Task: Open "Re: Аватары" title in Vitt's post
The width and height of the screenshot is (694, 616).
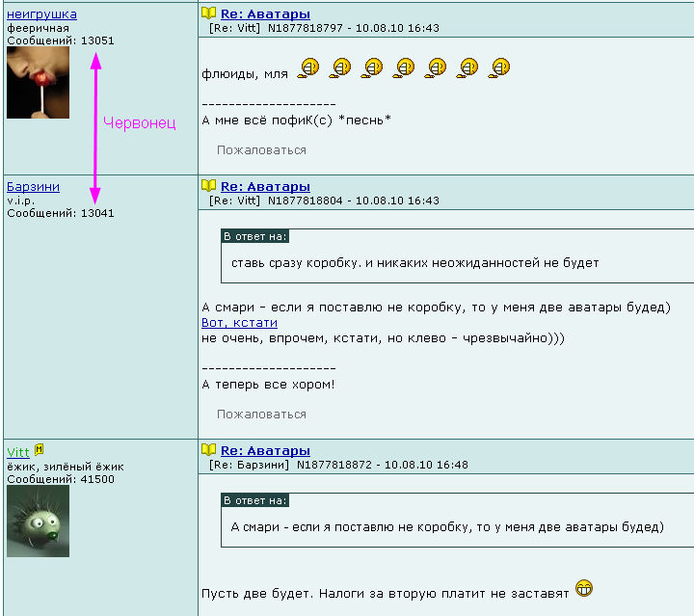Action: pyautogui.click(x=265, y=450)
